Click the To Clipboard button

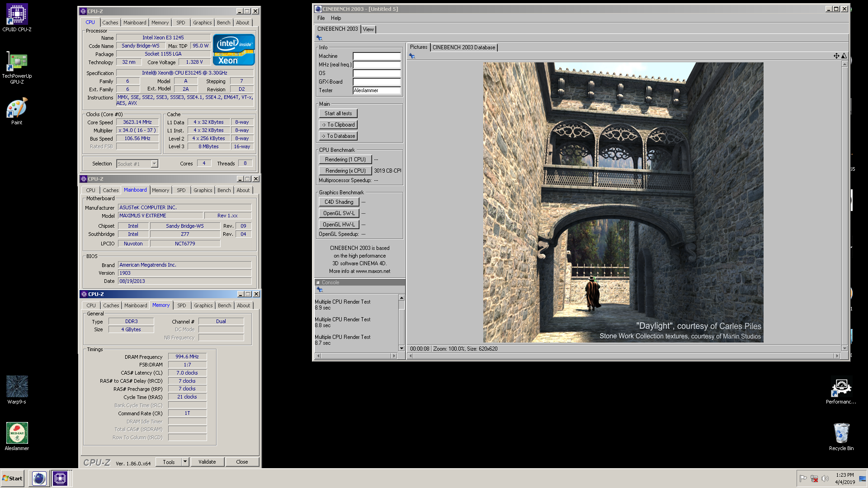pos(338,125)
